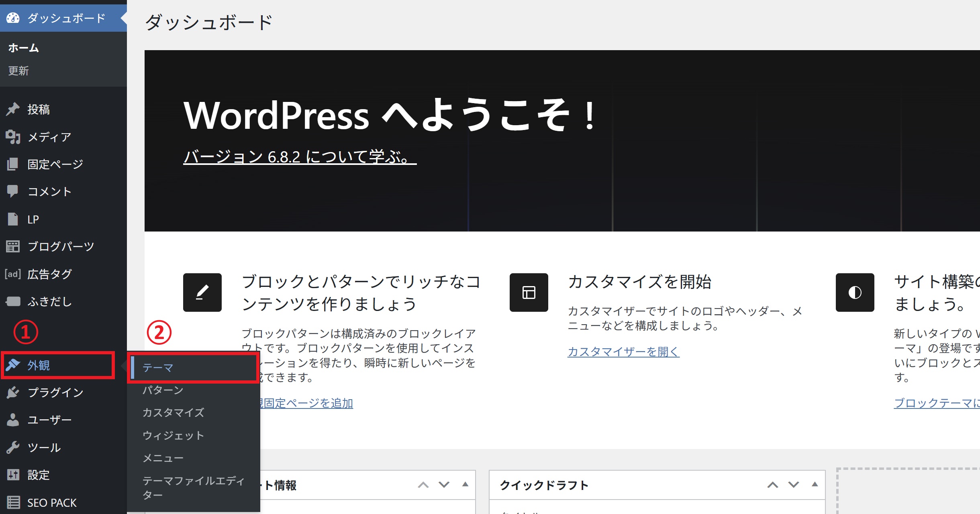This screenshot has width=980, height=514.
Task: Move Quick Draft panel up with chevron
Action: (x=772, y=485)
